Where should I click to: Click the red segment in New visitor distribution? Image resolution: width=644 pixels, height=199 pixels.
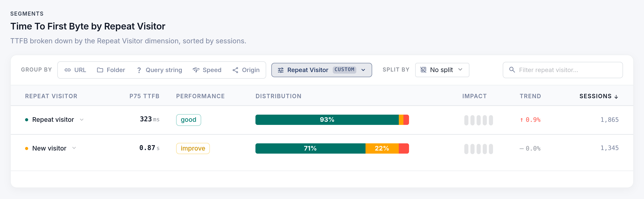(x=404, y=148)
